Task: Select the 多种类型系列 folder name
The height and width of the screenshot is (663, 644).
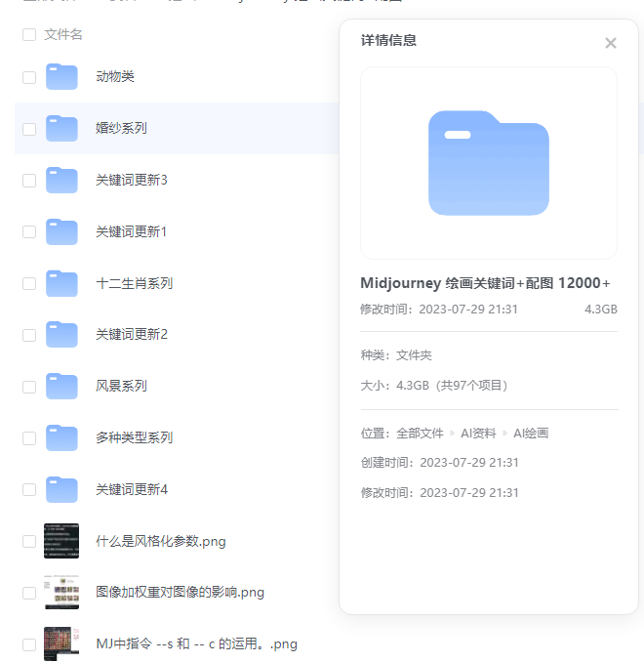Action: point(135,437)
